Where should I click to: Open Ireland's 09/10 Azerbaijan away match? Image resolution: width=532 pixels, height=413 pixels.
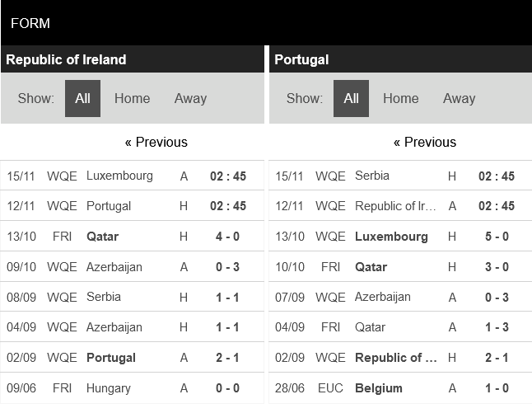[114, 267]
